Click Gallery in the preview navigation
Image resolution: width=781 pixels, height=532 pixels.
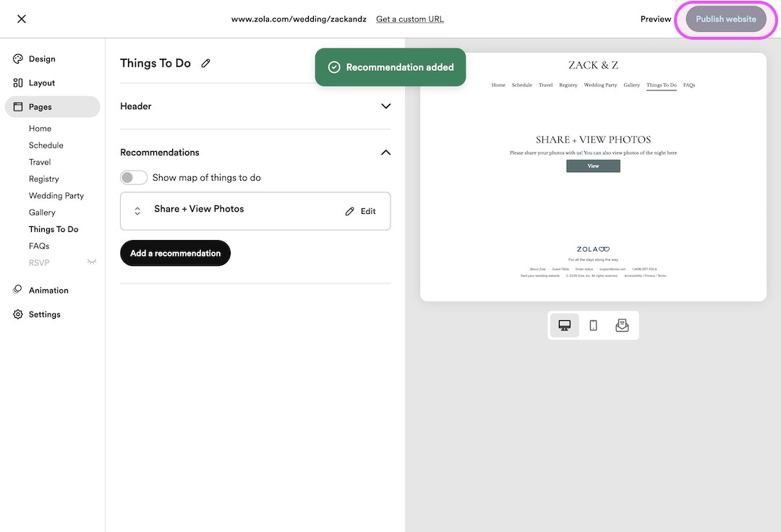pyautogui.click(x=631, y=85)
